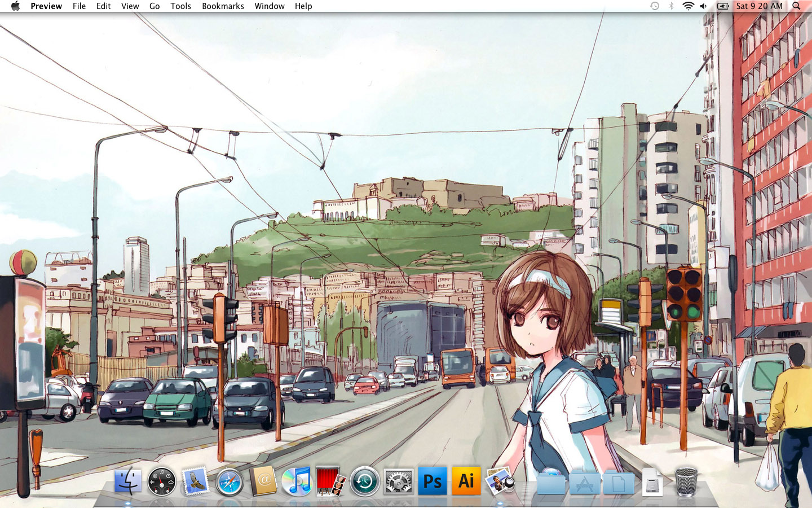Open Photo Booth from the dock

pyautogui.click(x=331, y=481)
